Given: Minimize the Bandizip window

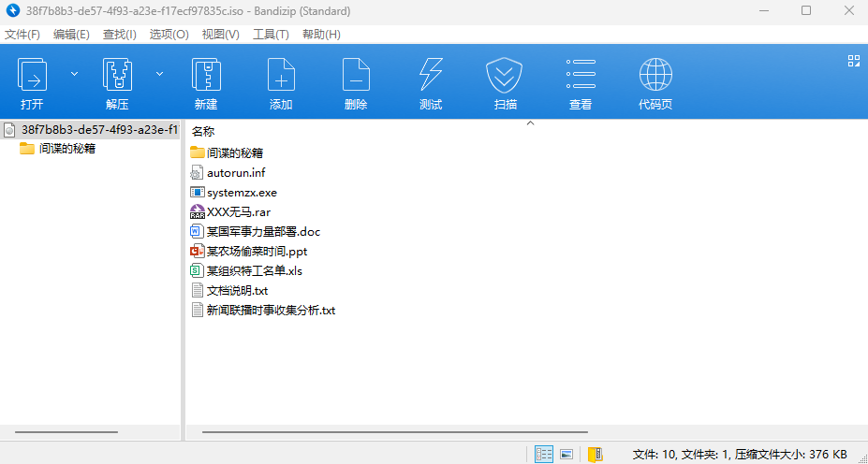Looking at the screenshot, I should click(764, 10).
